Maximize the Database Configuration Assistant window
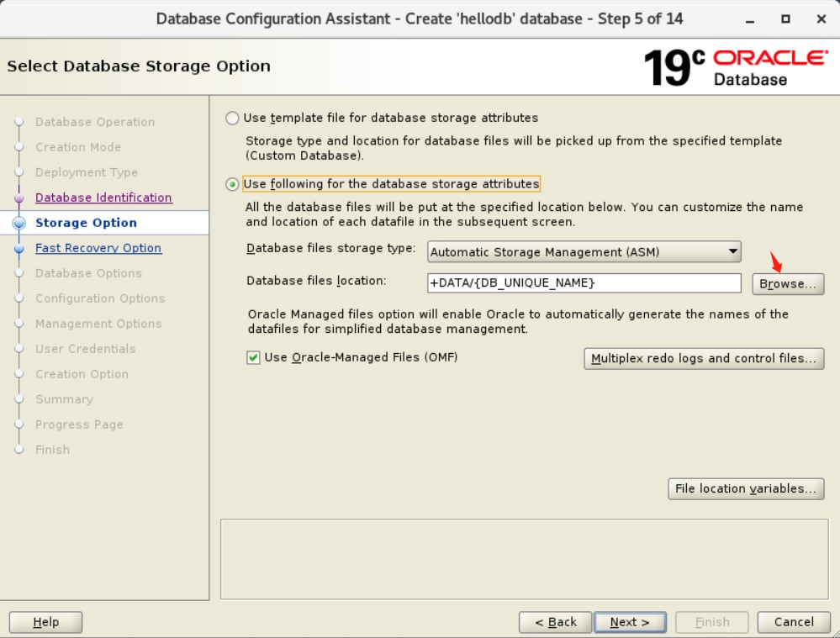This screenshot has width=840, height=638. 785,19
